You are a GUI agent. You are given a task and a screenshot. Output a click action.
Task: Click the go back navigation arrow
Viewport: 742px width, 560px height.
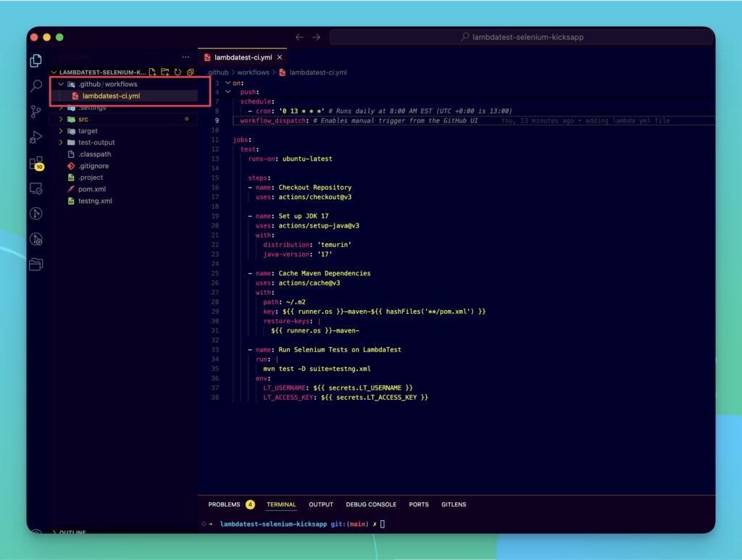pos(299,37)
